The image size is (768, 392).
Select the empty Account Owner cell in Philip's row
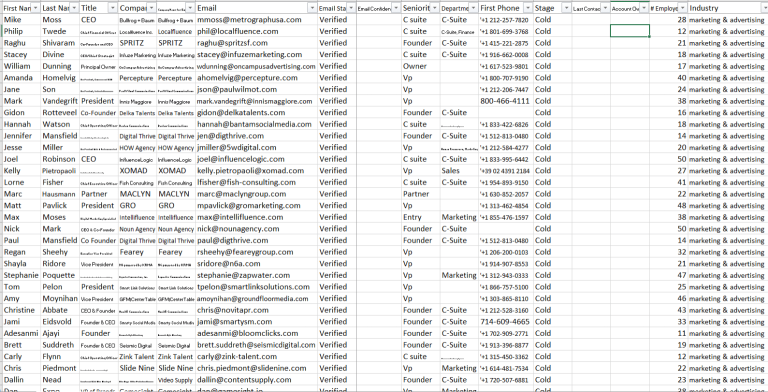(x=630, y=31)
